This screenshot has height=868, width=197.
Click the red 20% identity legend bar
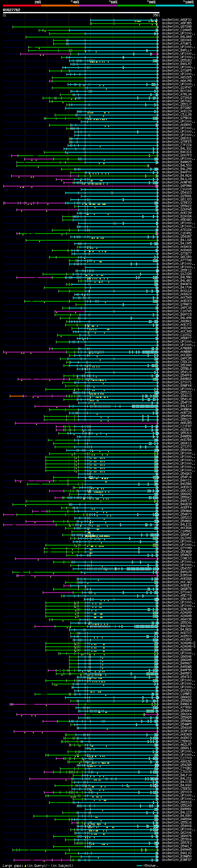click(x=22, y=6)
